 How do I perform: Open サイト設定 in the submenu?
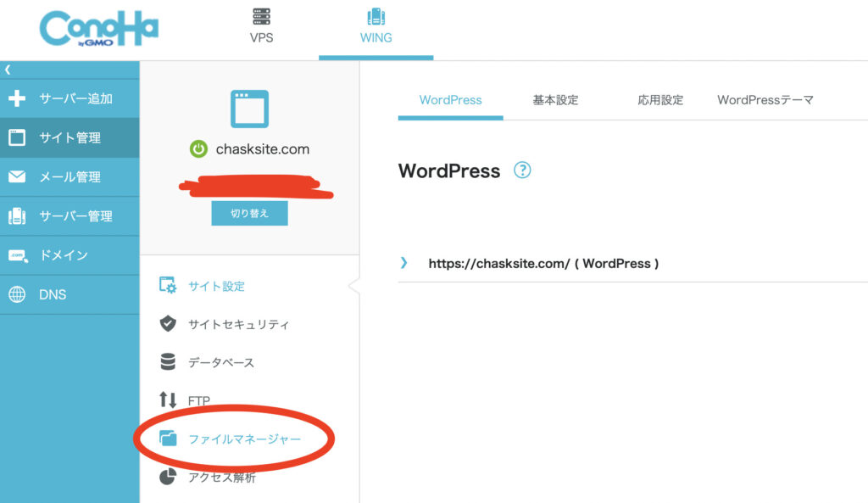(216, 287)
